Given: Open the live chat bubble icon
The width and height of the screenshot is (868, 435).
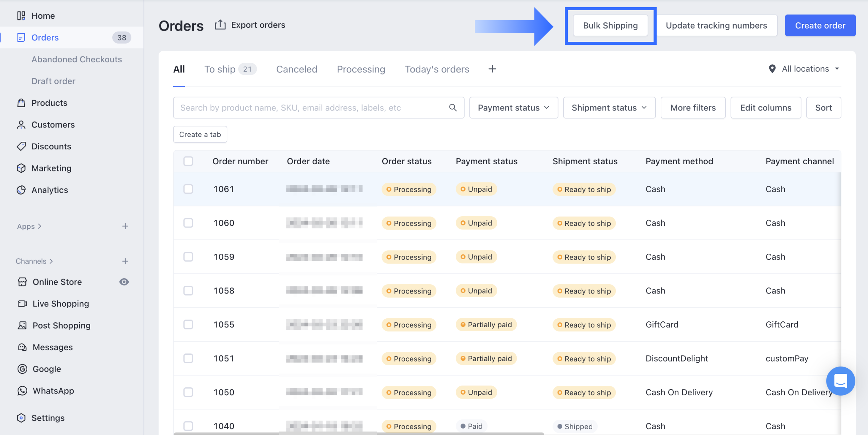Looking at the screenshot, I should click(840, 381).
